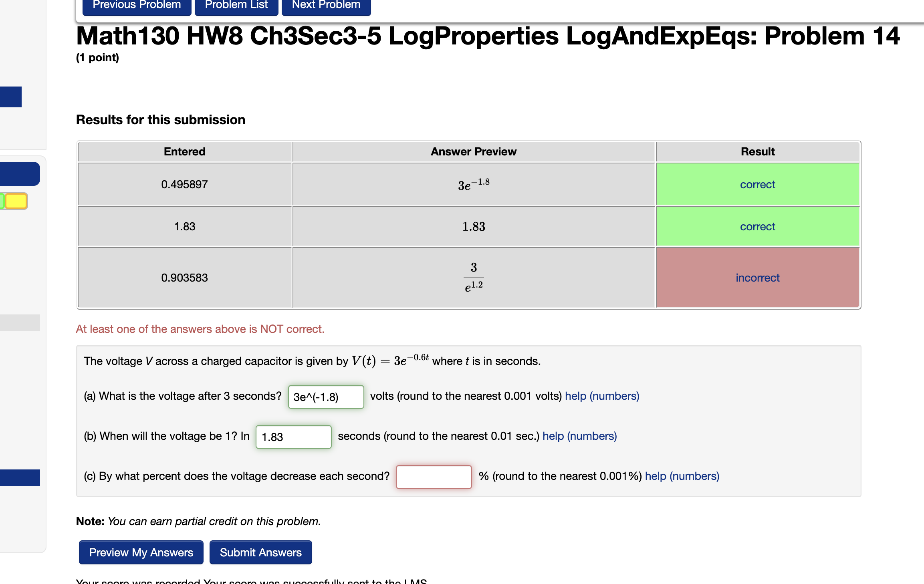
Task: Click the Answer Preview header cell
Action: (x=473, y=151)
